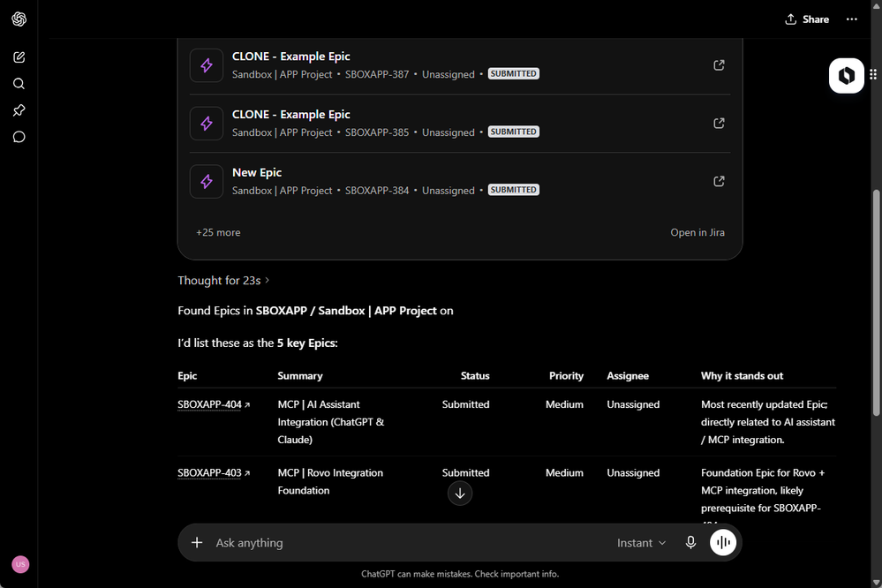The width and height of the screenshot is (882, 588).
Task: Open SBOXAPP-385 external link icon
Action: [x=719, y=124]
